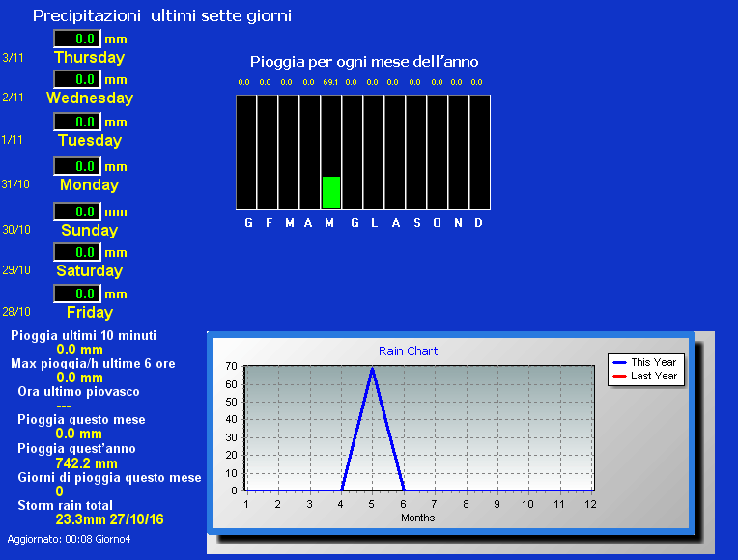This screenshot has height=560, width=738.
Task: Click the Friday rainfall value box
Action: [x=77, y=294]
